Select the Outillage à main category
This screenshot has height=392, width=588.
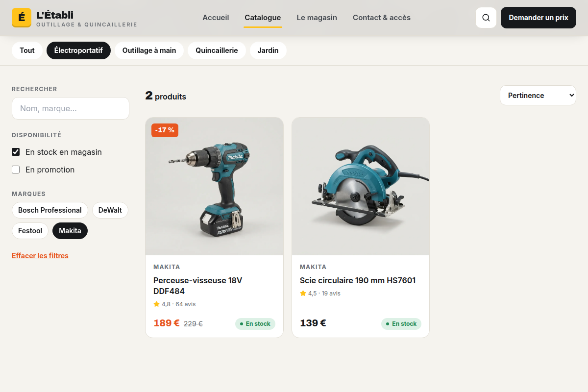click(149, 50)
